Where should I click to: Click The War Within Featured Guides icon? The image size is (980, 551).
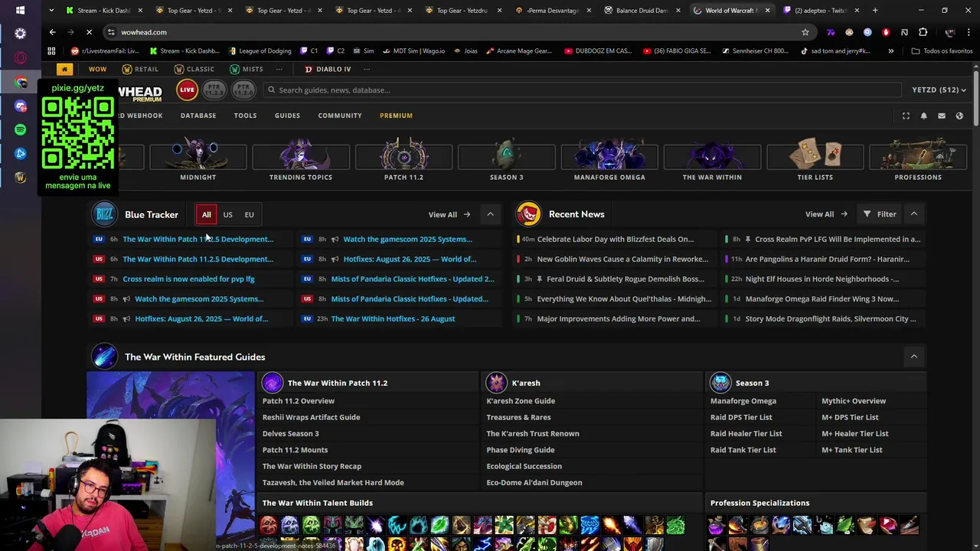coord(105,357)
